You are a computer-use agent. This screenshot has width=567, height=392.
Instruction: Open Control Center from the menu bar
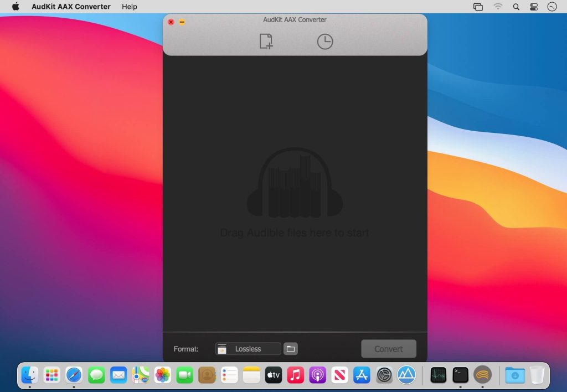pos(534,7)
